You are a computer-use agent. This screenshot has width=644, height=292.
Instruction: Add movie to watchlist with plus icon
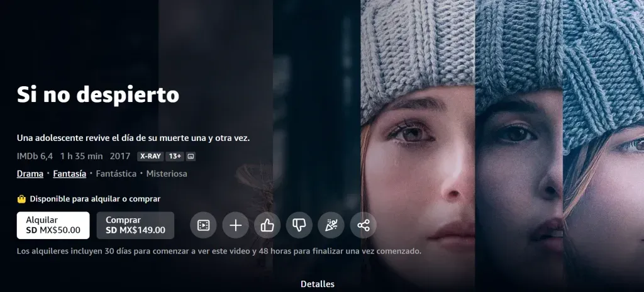(235, 225)
